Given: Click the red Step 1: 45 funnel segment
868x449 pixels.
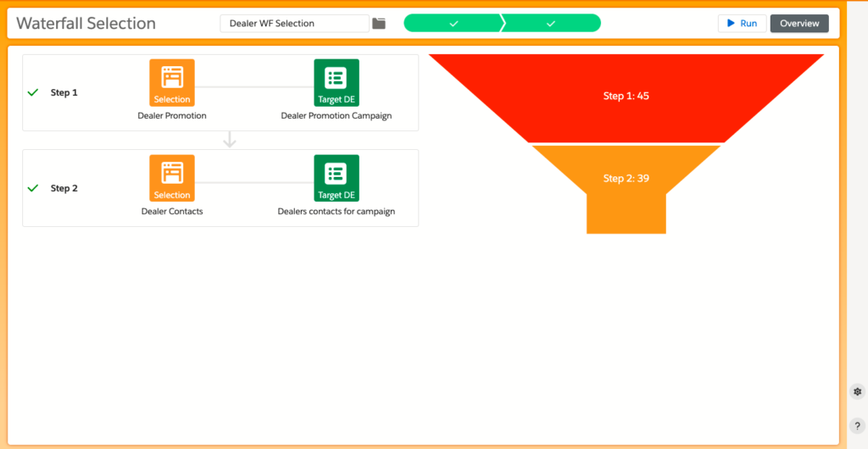Looking at the screenshot, I should tap(626, 97).
